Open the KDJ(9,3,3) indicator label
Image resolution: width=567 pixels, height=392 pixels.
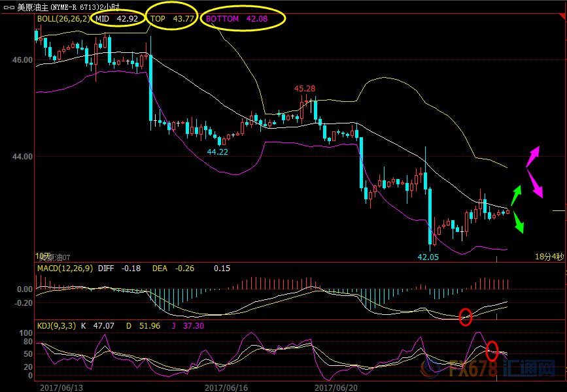(56, 325)
